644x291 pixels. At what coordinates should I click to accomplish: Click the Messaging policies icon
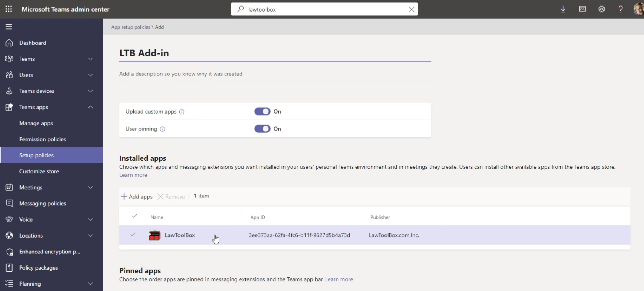point(9,203)
